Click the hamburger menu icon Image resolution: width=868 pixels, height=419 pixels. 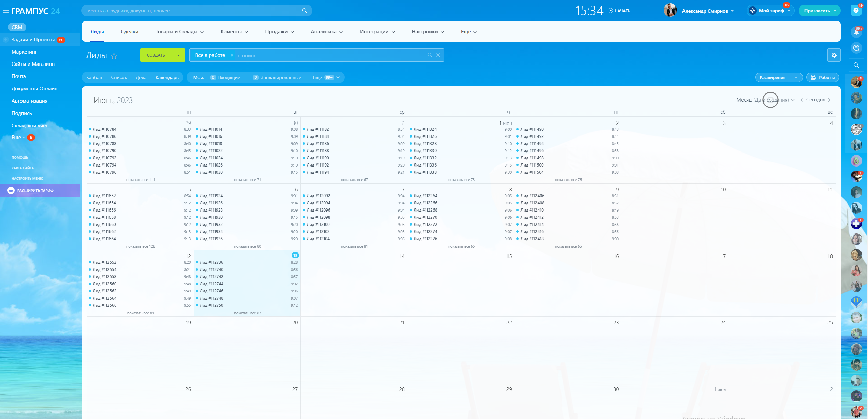(x=5, y=11)
